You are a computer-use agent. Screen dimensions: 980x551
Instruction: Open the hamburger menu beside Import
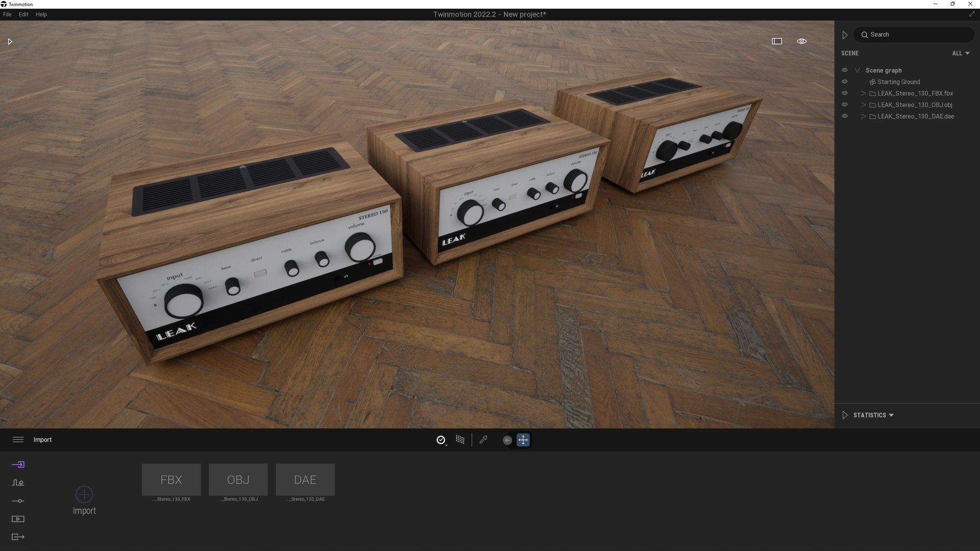pyautogui.click(x=18, y=440)
